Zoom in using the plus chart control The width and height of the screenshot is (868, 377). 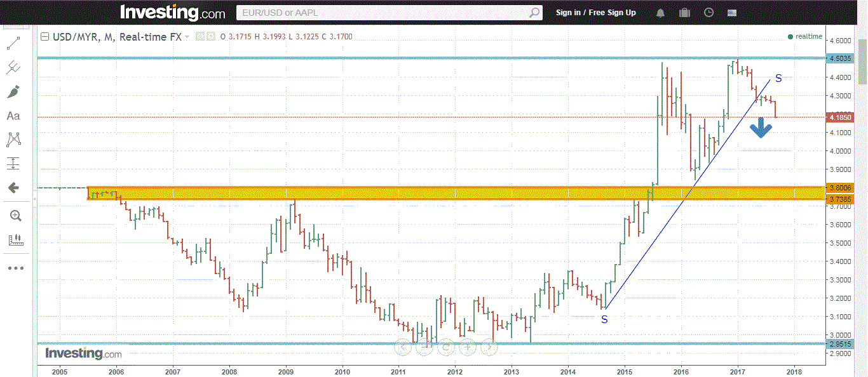[468, 347]
